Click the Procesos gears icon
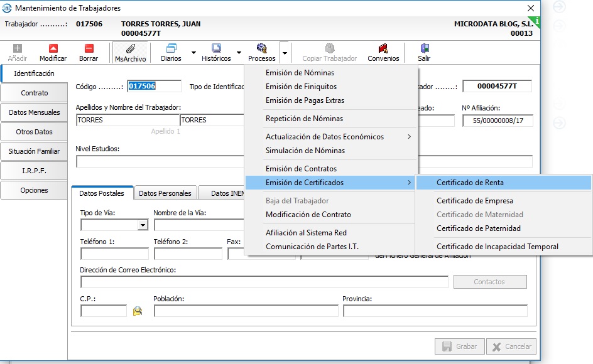This screenshot has height=364, width=593. [x=262, y=48]
